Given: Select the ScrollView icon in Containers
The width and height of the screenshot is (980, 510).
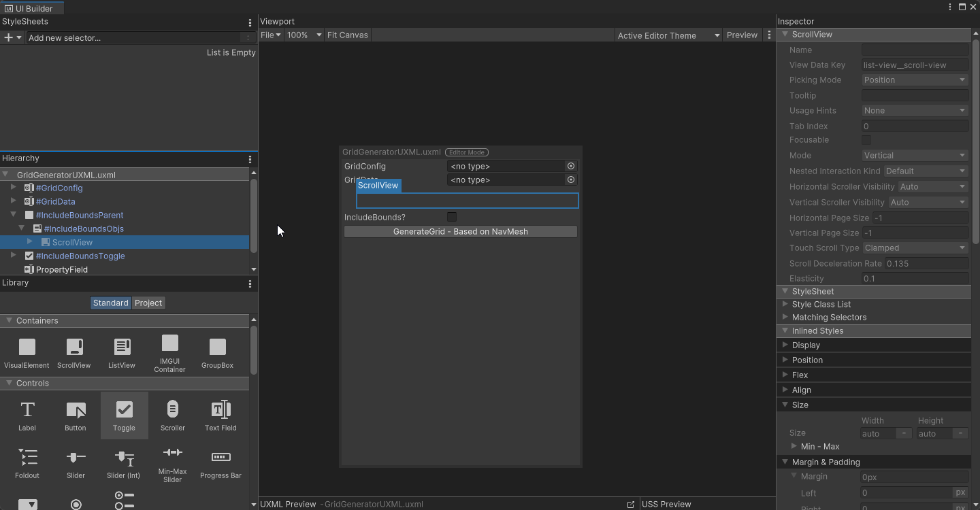Looking at the screenshot, I should click(74, 347).
